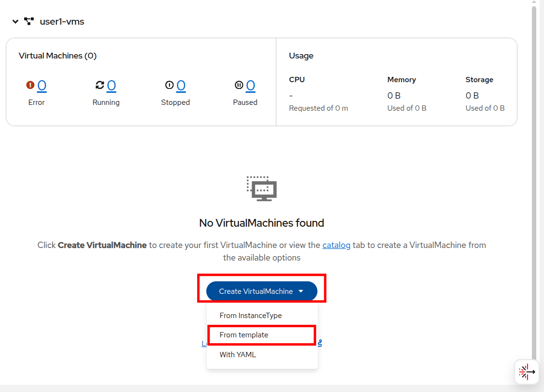Click the Create VirtualMachine button

tap(256, 291)
